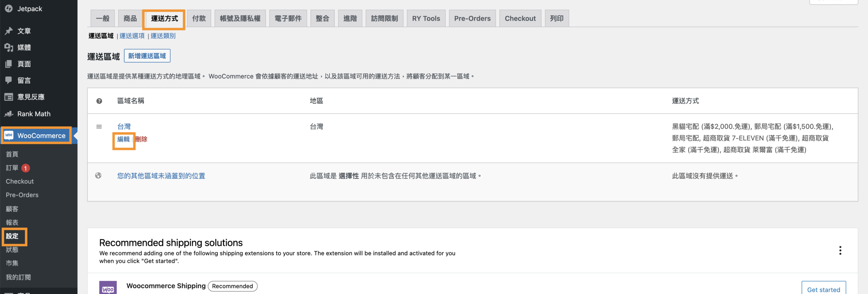868x294 pixels.
Task: Click the Rank Math chart icon
Action: coord(9,114)
